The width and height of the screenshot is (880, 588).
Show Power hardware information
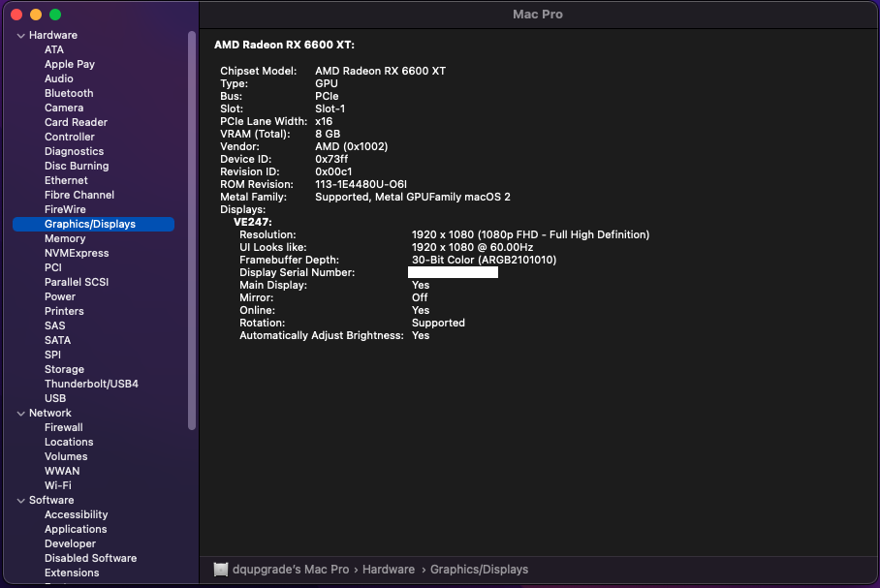(59, 296)
